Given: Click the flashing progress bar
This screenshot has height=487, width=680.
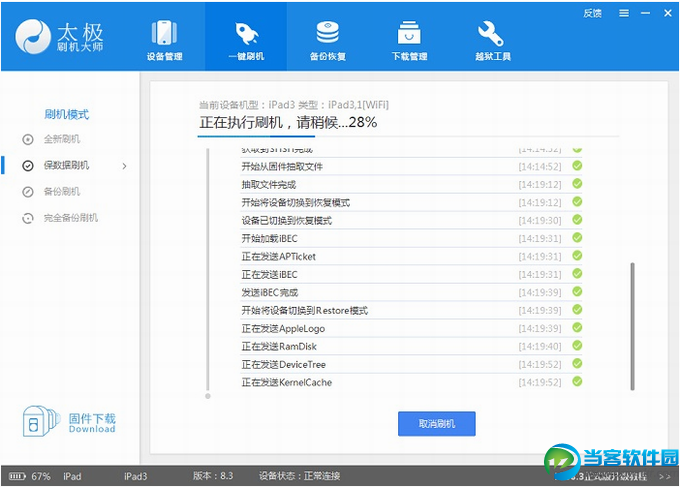Looking at the screenshot, I should click(408, 136).
